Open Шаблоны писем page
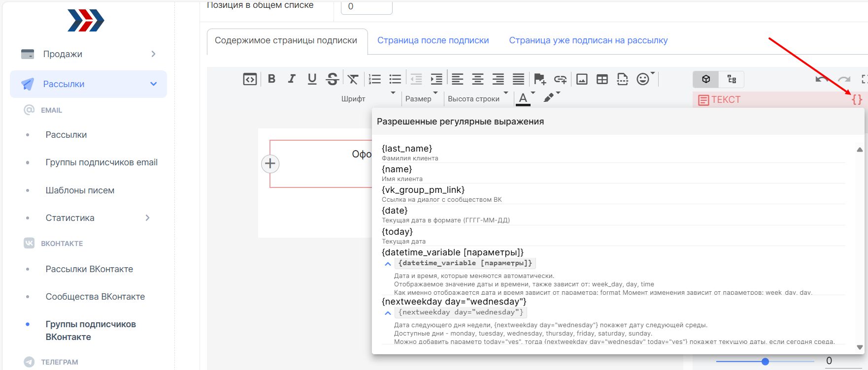Image resolution: width=868 pixels, height=370 pixels. pyautogui.click(x=80, y=190)
